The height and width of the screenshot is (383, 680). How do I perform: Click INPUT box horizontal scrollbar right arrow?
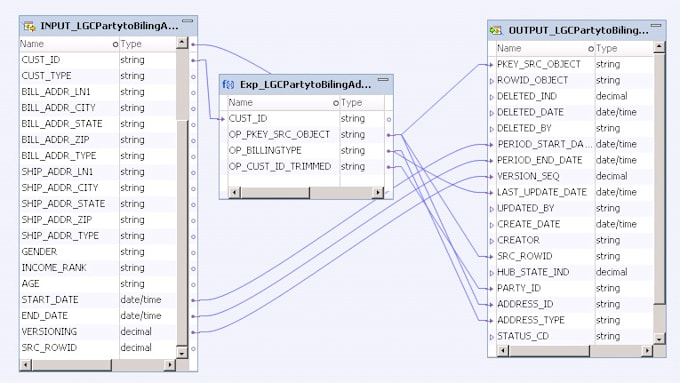click(x=170, y=365)
